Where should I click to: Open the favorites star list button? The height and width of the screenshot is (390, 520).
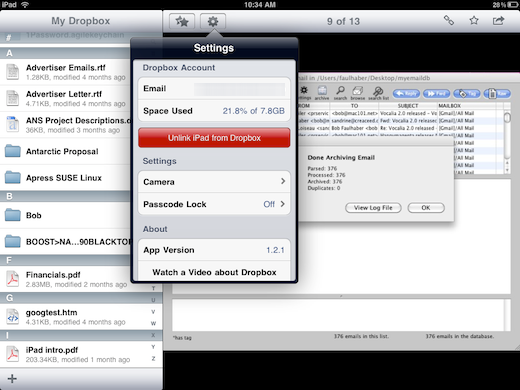pyautogui.click(x=182, y=21)
